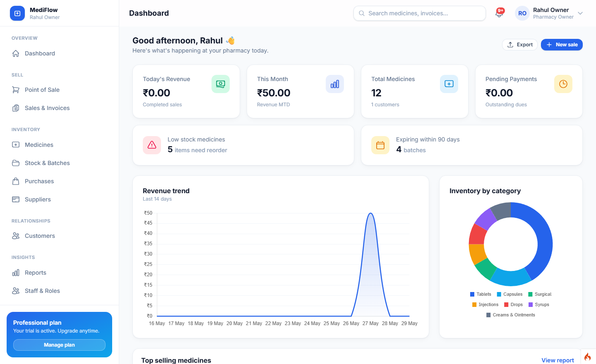Click the Injections legend swatch

click(474, 305)
